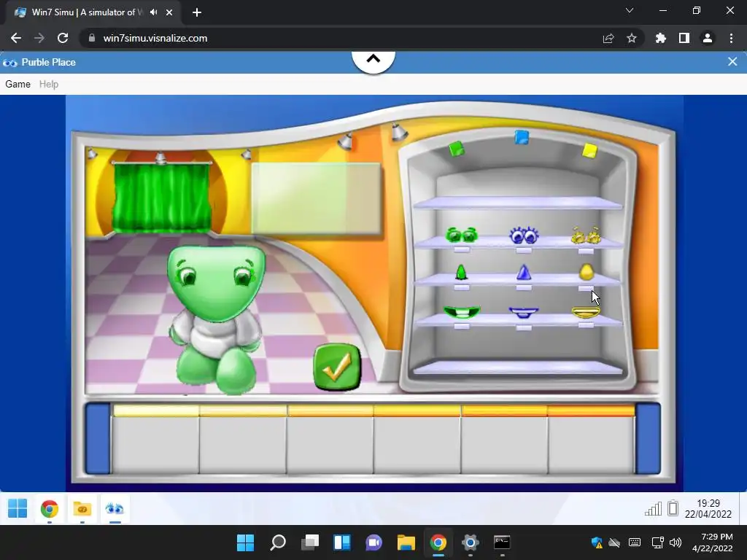Pick the green eyes on the shelf
Image resolution: width=747 pixels, height=560 pixels.
coord(462,235)
